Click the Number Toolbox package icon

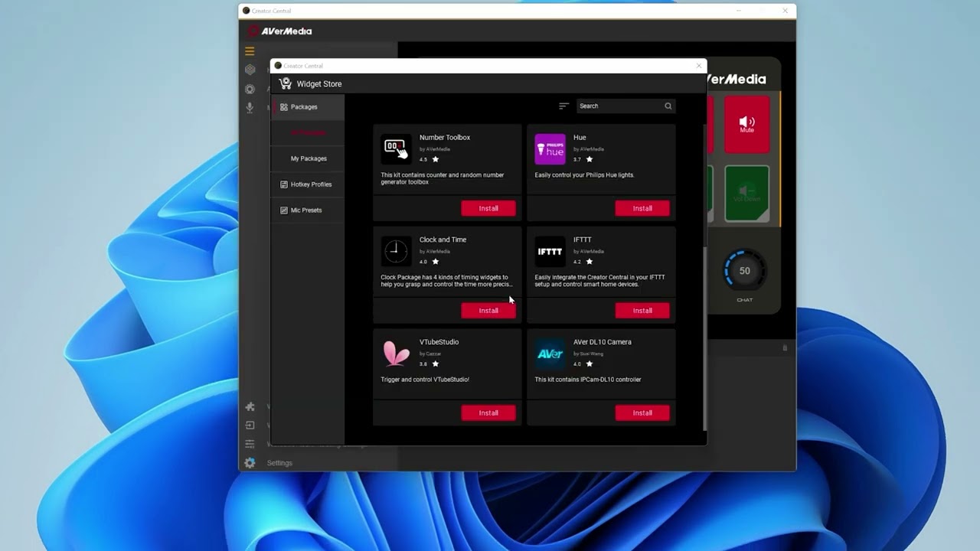click(396, 149)
